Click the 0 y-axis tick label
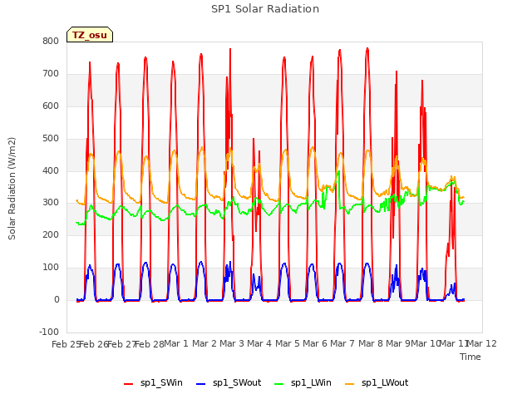The width and height of the screenshot is (532, 399). (x=57, y=300)
